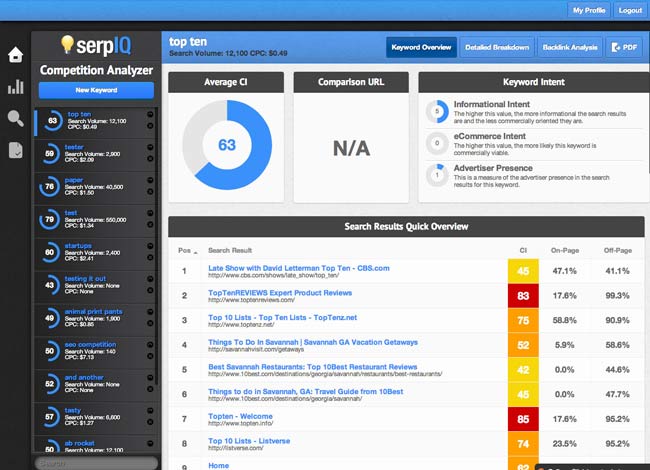Click the Advertiser Presence gauge icon
The height and width of the screenshot is (470, 650).
(437, 175)
